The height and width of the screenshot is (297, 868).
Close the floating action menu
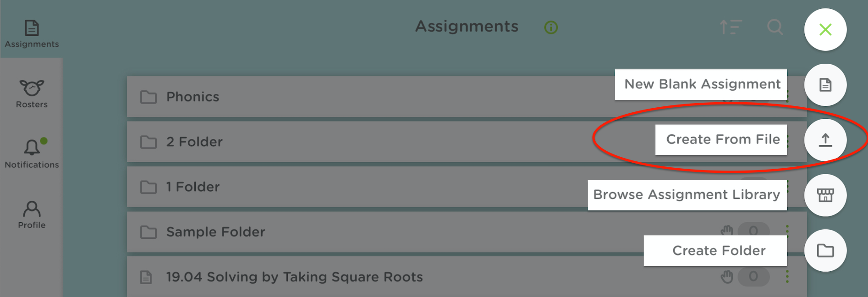pos(825,30)
